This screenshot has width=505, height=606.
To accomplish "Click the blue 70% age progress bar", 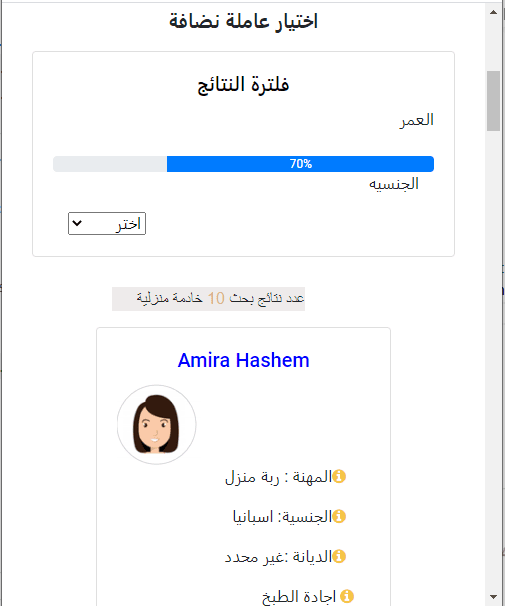I will click(300, 164).
